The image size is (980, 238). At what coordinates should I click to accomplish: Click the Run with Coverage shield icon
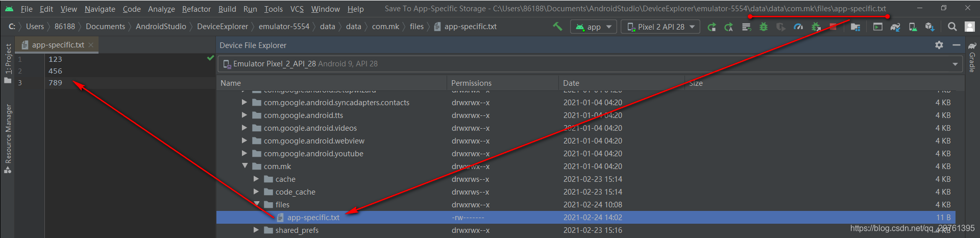click(x=781, y=27)
